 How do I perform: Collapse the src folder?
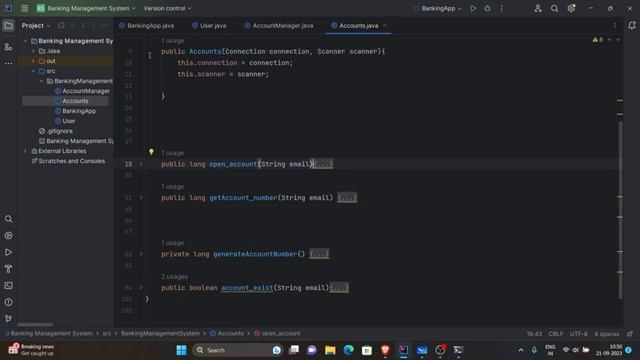(33, 71)
